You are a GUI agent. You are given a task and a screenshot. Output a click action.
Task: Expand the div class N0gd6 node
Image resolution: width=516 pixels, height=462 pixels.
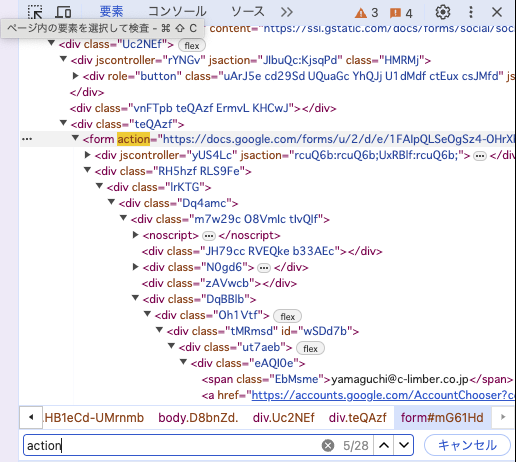[x=136, y=267]
